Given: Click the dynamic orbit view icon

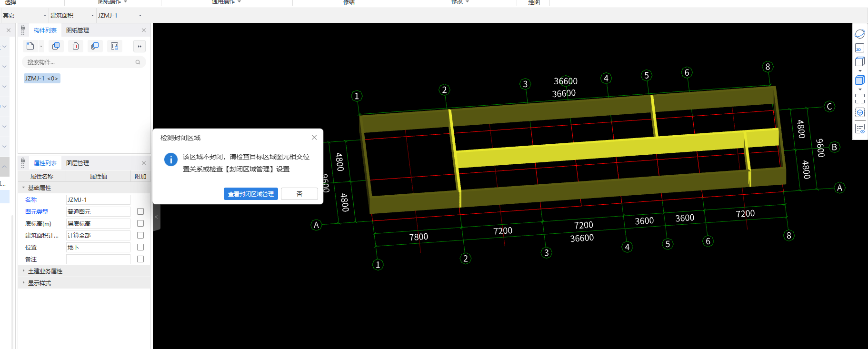Looking at the screenshot, I should (859, 34).
